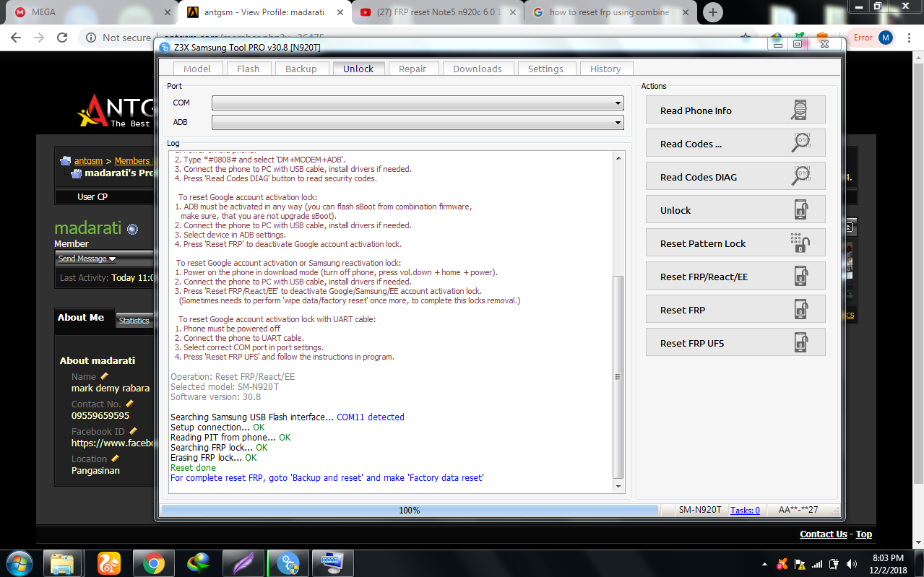Click the Read Codes DIAG button

[x=735, y=176]
